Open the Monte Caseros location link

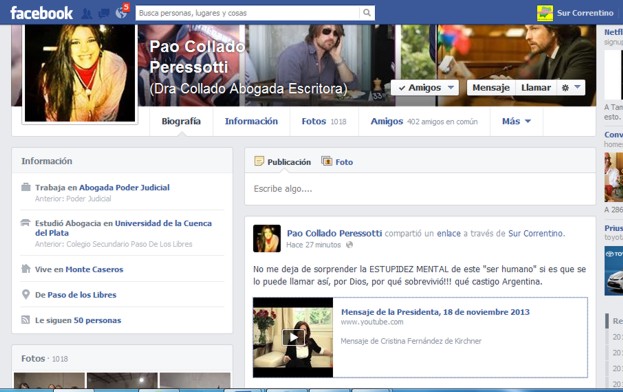click(94, 269)
